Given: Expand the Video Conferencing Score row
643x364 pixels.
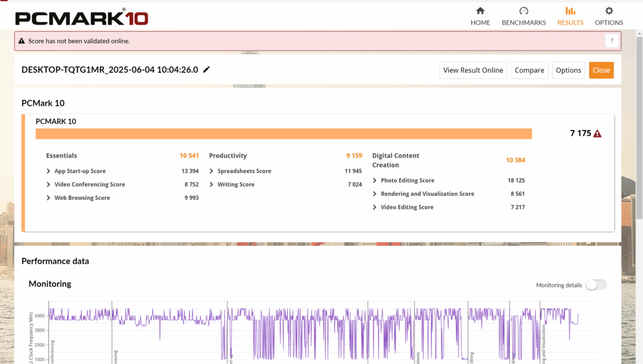Looking at the screenshot, I should [48, 184].
